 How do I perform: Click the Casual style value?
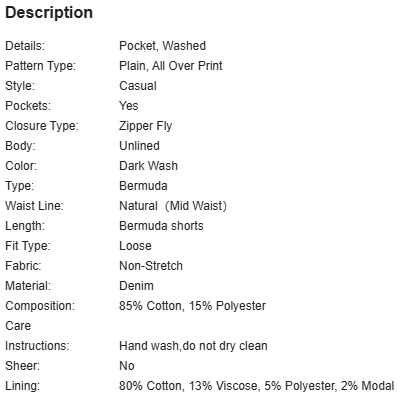pos(138,86)
